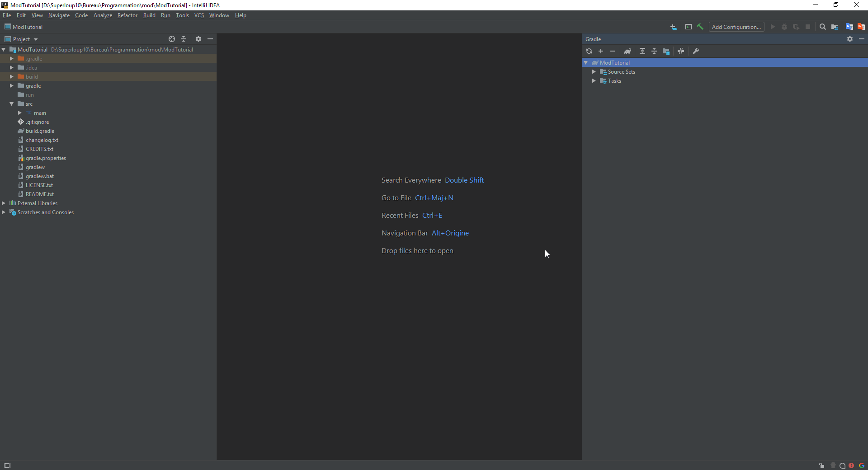This screenshot has width=868, height=470.
Task: Expand the main folder under src
Action: pos(20,113)
